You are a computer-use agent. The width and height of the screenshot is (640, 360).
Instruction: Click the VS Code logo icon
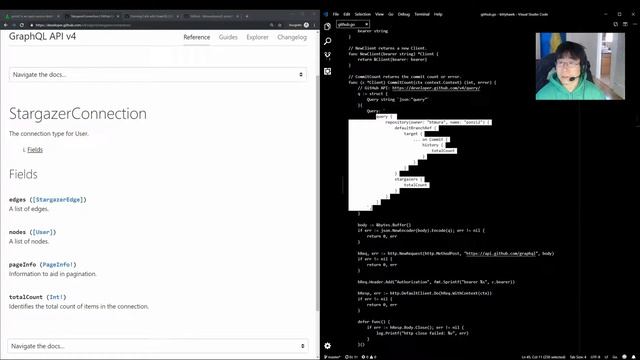326,14
